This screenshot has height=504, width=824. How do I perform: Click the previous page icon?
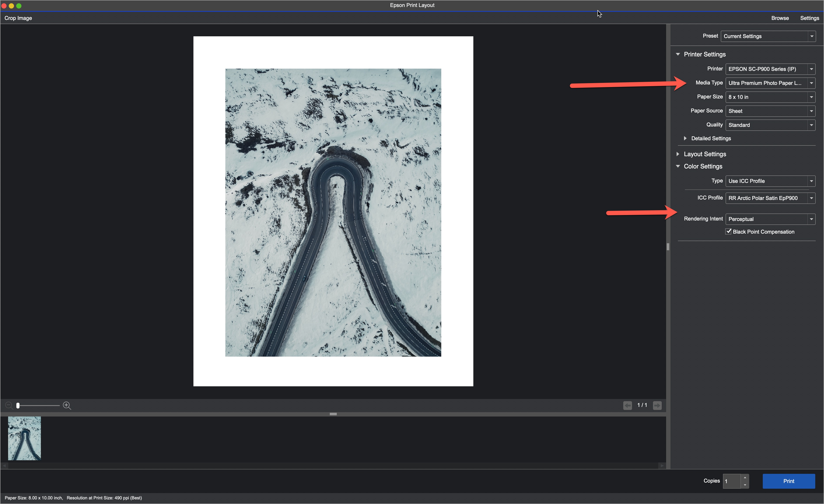627,405
